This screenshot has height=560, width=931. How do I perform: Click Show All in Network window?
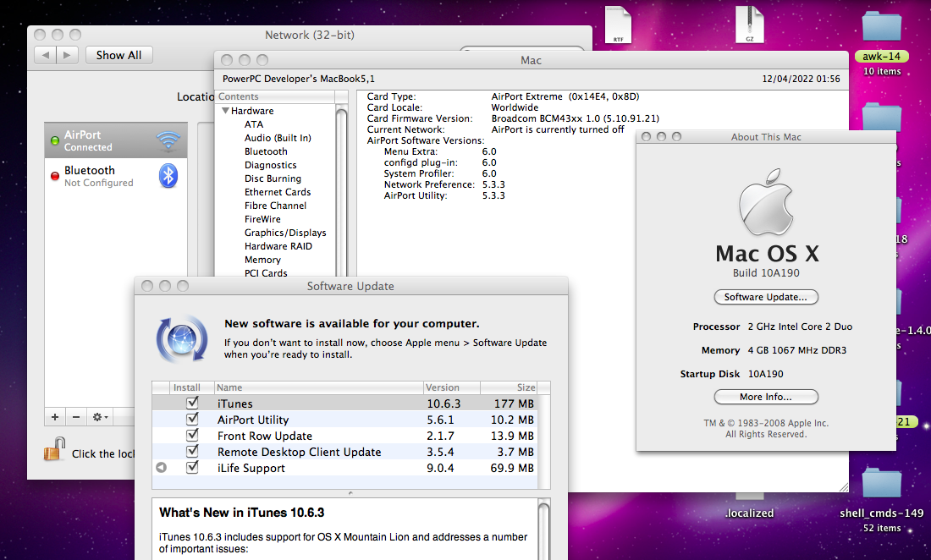[118, 55]
